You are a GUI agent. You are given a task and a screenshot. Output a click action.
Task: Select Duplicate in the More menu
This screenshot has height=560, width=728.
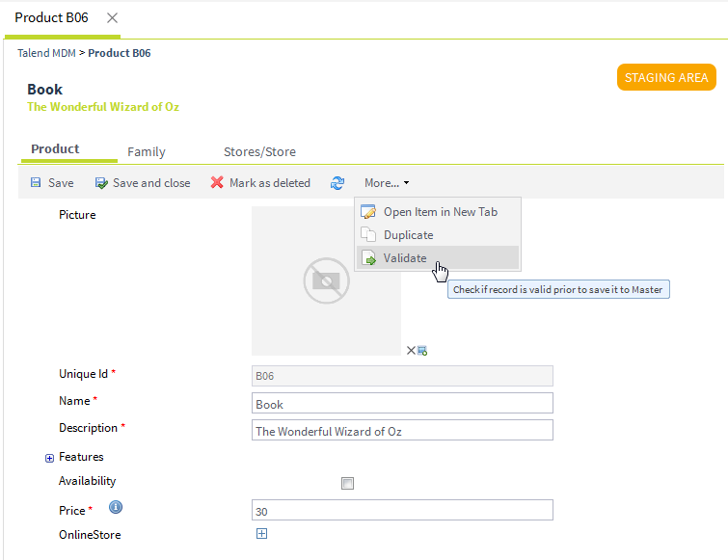click(408, 235)
